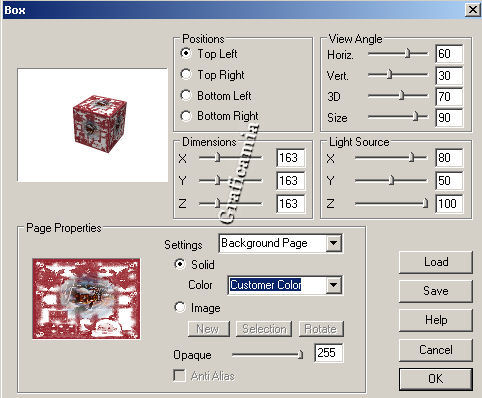The width and height of the screenshot is (482, 398).
Task: Click the Horiz. view angle slider
Action: pos(398,53)
